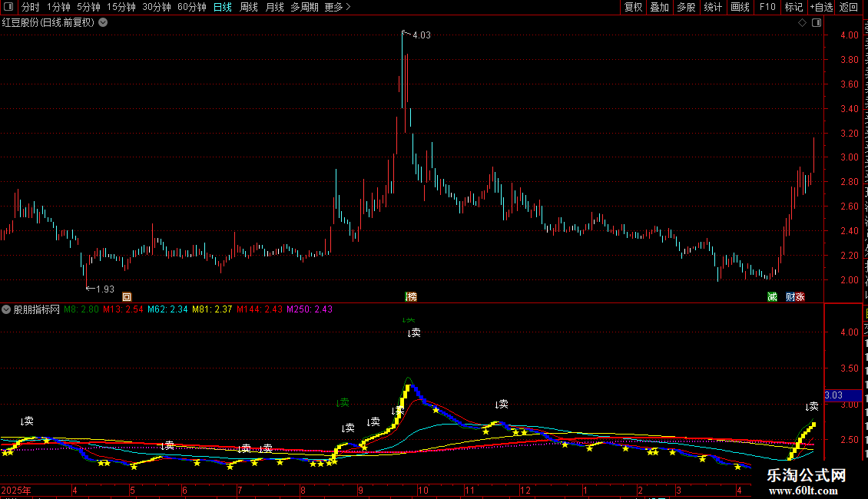Screen dimensions: 868x499
Task: Select the 30分钟 period
Action: pos(157,7)
